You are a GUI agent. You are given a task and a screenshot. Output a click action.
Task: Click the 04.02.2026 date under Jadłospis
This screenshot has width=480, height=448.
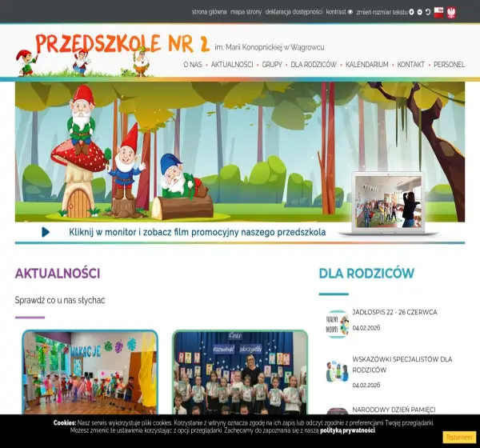click(x=366, y=328)
